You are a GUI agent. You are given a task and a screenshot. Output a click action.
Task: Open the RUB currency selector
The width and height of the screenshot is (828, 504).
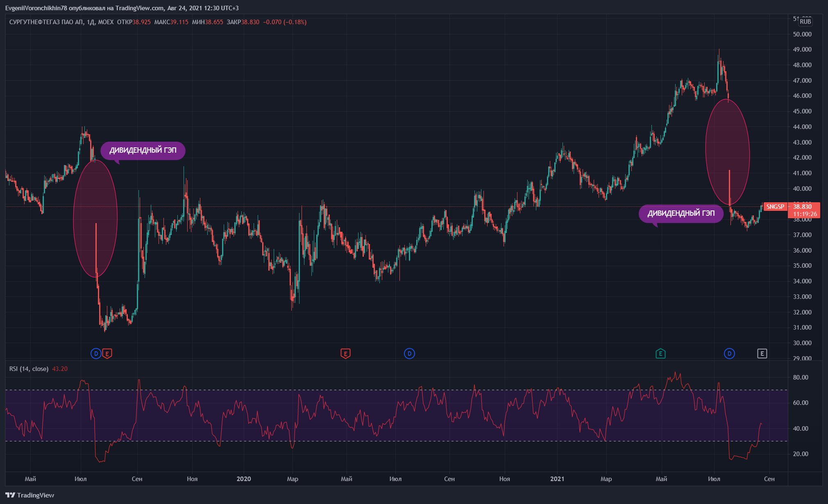tap(805, 22)
